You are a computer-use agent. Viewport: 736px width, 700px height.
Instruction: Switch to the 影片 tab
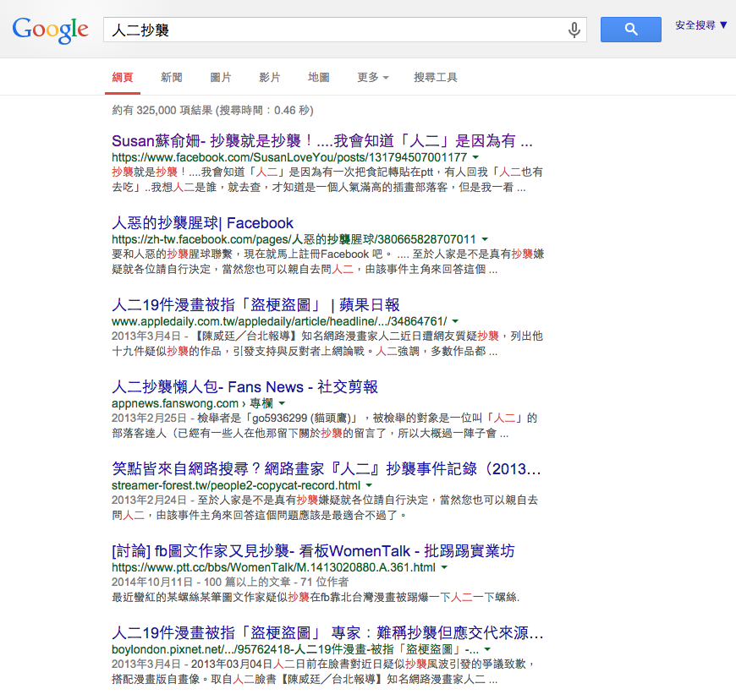point(269,78)
